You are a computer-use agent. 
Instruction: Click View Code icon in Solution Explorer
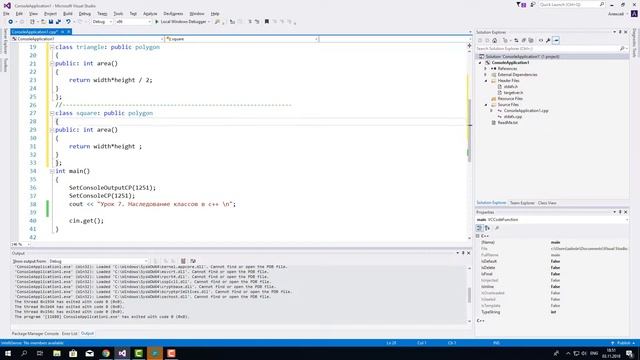pyautogui.click(x=541, y=40)
